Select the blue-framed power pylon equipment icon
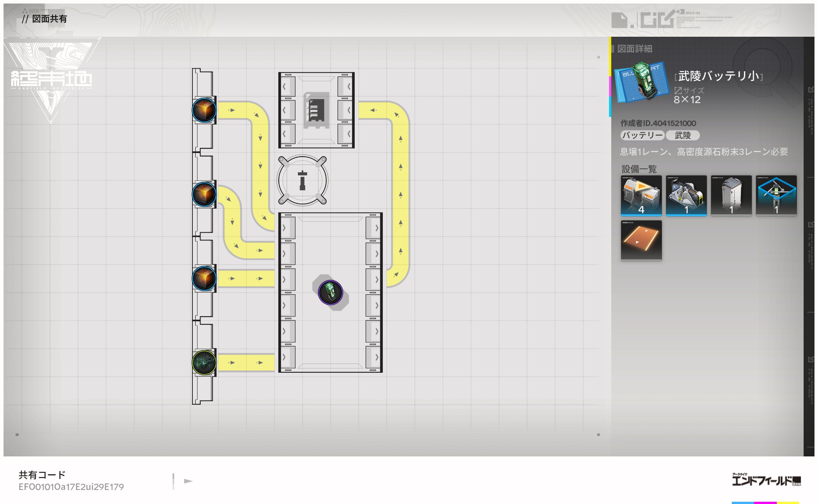 pyautogui.click(x=776, y=195)
